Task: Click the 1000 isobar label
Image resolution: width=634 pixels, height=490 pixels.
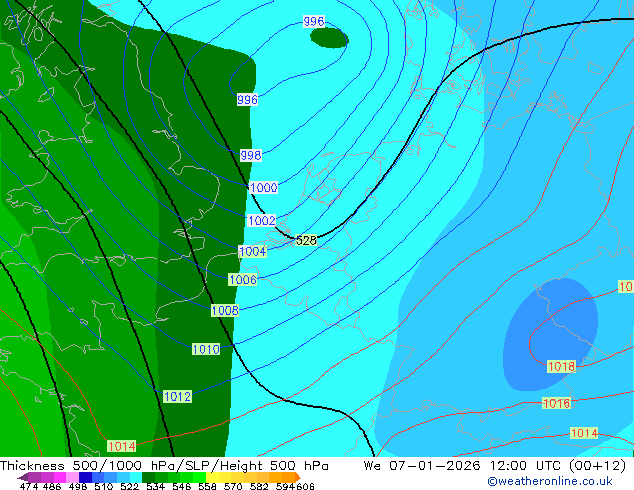Action: point(264,188)
